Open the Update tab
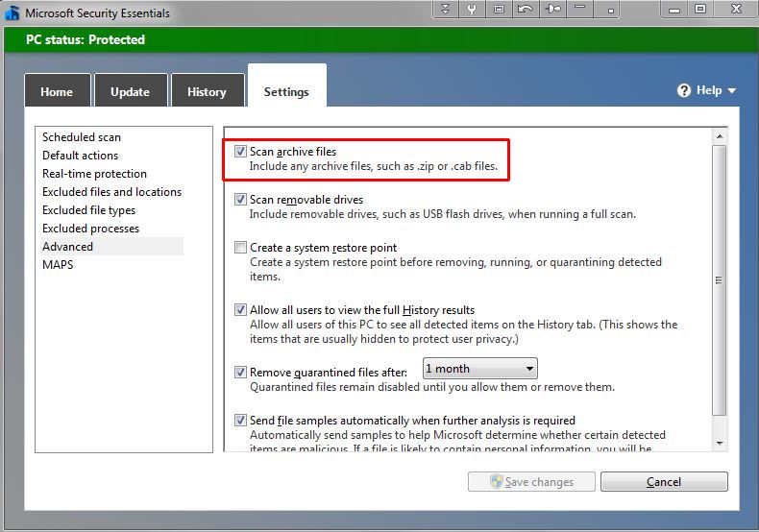This screenshot has height=532, width=759. (x=131, y=90)
